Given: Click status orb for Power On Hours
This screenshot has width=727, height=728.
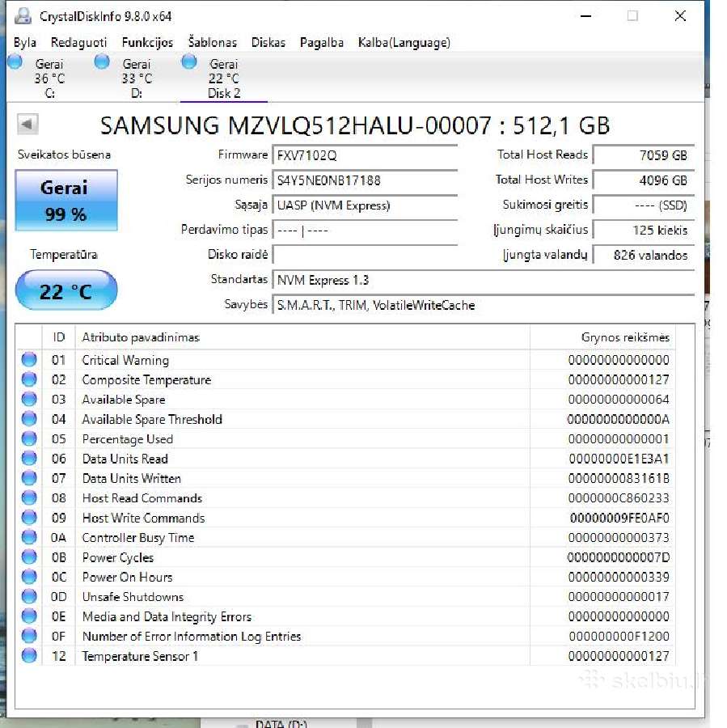Looking at the screenshot, I should [x=29, y=577].
